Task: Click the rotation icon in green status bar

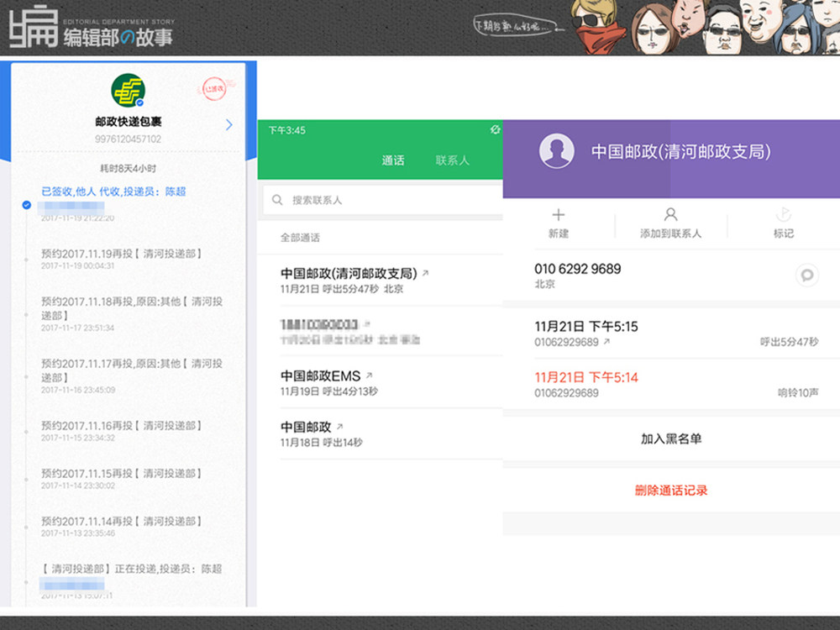Action: point(495,129)
